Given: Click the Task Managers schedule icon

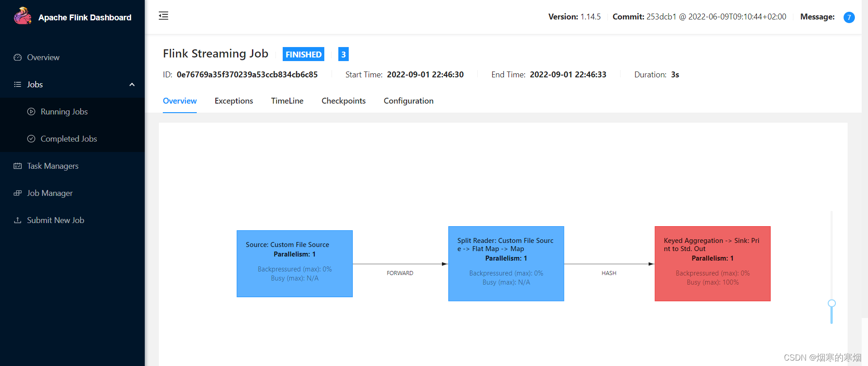Looking at the screenshot, I should click(18, 166).
